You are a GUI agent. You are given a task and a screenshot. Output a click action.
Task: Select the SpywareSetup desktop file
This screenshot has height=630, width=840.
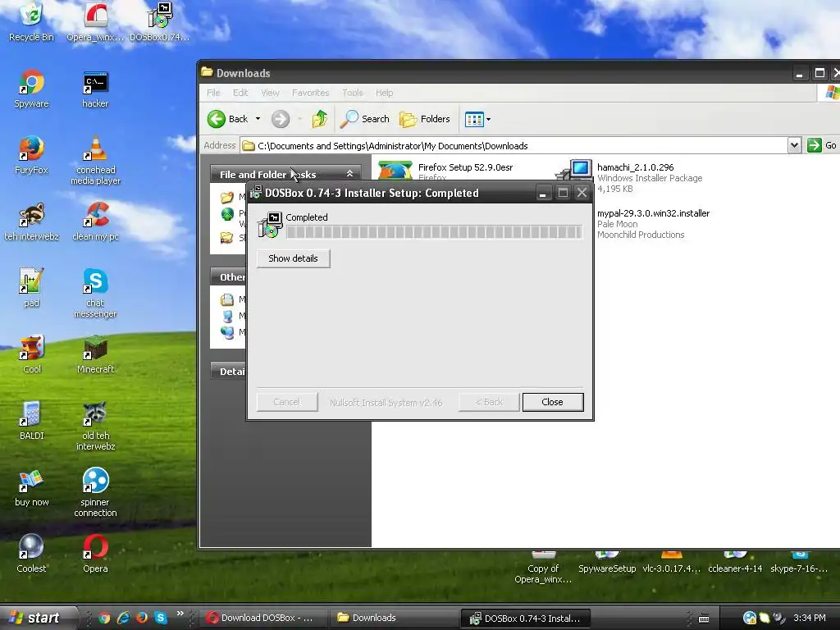click(607, 563)
